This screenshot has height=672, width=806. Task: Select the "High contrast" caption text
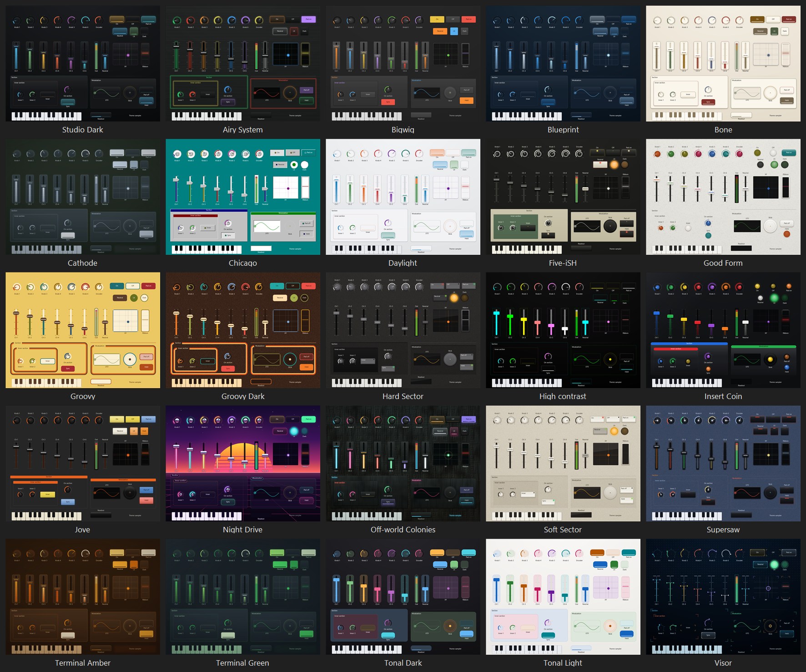(563, 396)
